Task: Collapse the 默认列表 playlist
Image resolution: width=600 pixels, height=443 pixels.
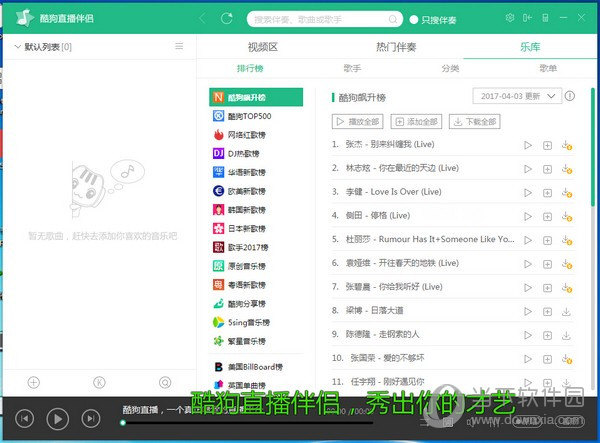Action: point(17,47)
